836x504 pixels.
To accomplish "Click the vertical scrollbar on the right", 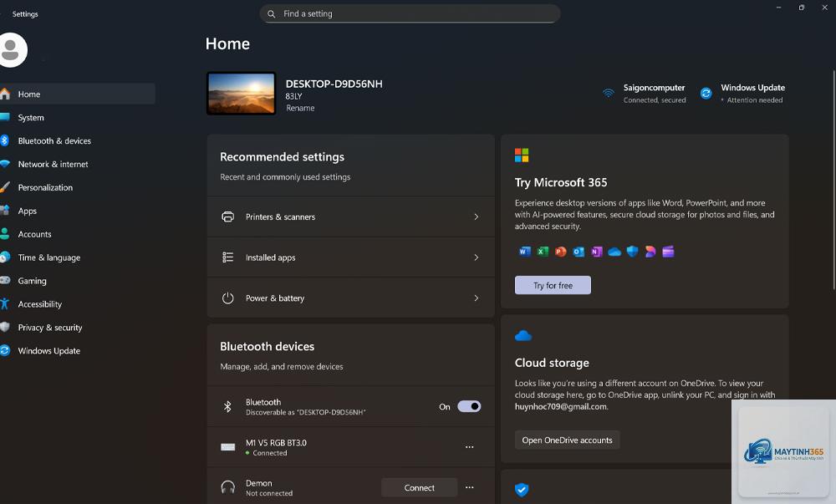I will point(833,180).
